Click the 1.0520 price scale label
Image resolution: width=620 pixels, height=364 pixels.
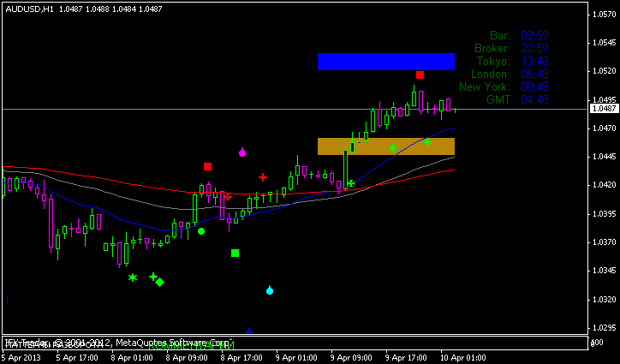point(604,71)
